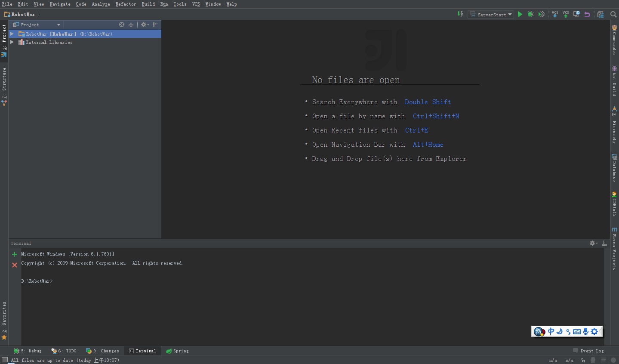Open the Navigate menu
Image resolution: width=619 pixels, height=364 pixels.
pos(60,4)
